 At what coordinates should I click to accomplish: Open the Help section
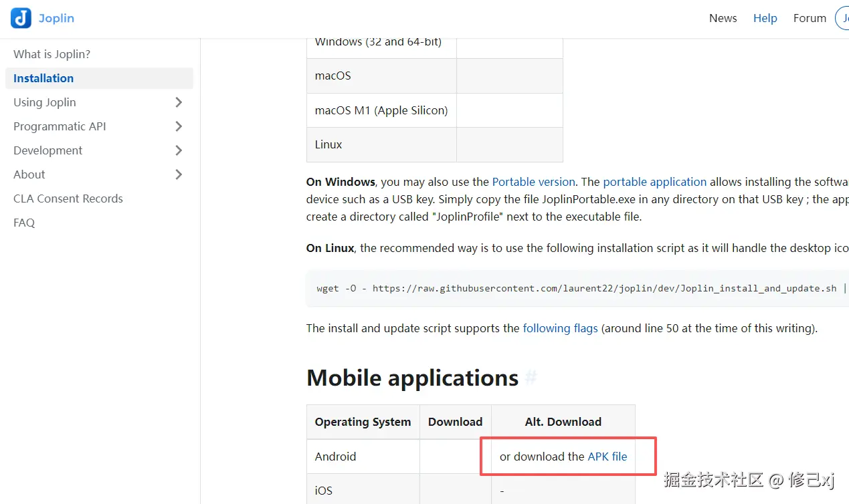765,18
